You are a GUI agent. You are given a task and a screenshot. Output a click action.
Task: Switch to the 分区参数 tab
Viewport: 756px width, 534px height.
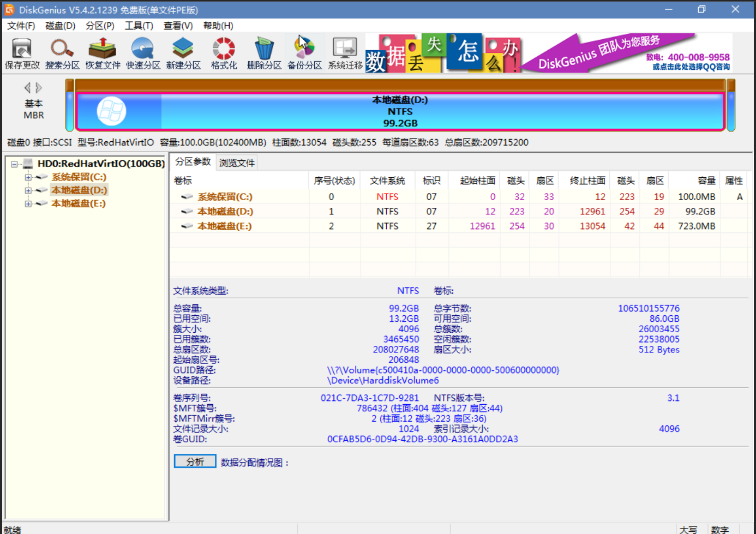[193, 162]
